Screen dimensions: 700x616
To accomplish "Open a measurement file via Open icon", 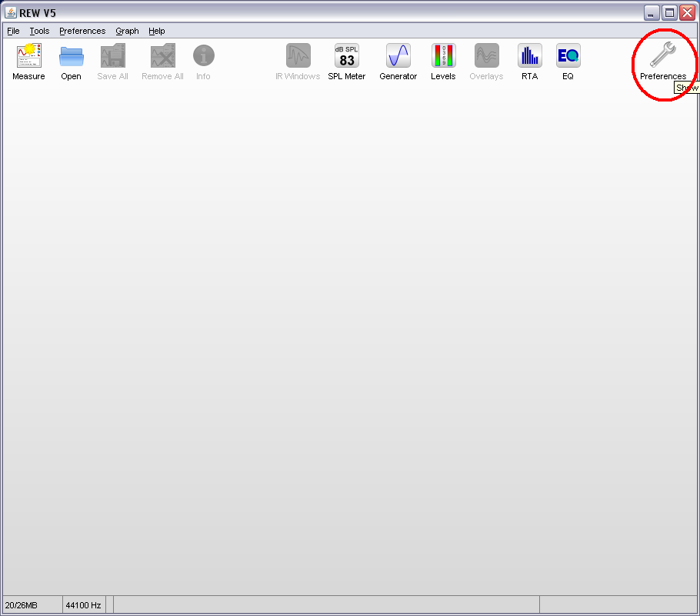I will click(x=71, y=56).
